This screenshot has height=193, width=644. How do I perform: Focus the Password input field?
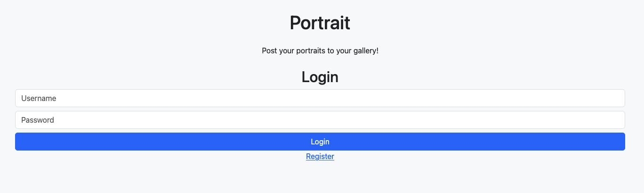320,120
